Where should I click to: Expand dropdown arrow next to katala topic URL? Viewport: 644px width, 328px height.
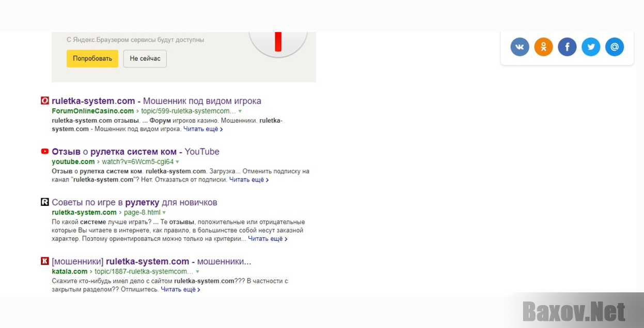(x=197, y=272)
